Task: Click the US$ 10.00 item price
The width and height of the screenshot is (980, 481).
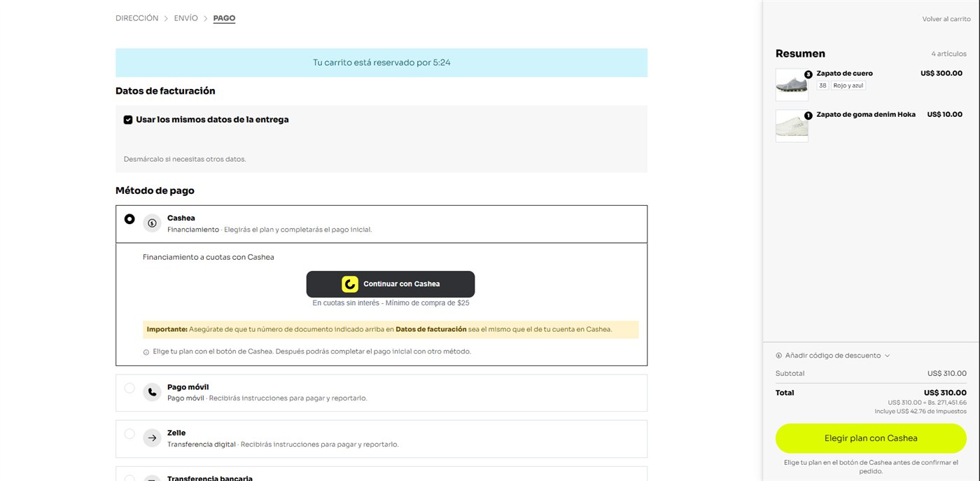Action: (945, 115)
